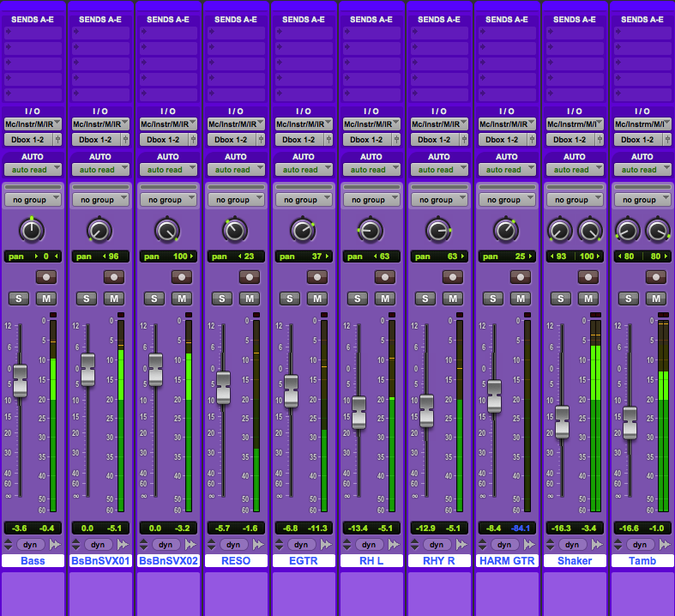Click SENDS A-E header on Bass track

[33, 20]
